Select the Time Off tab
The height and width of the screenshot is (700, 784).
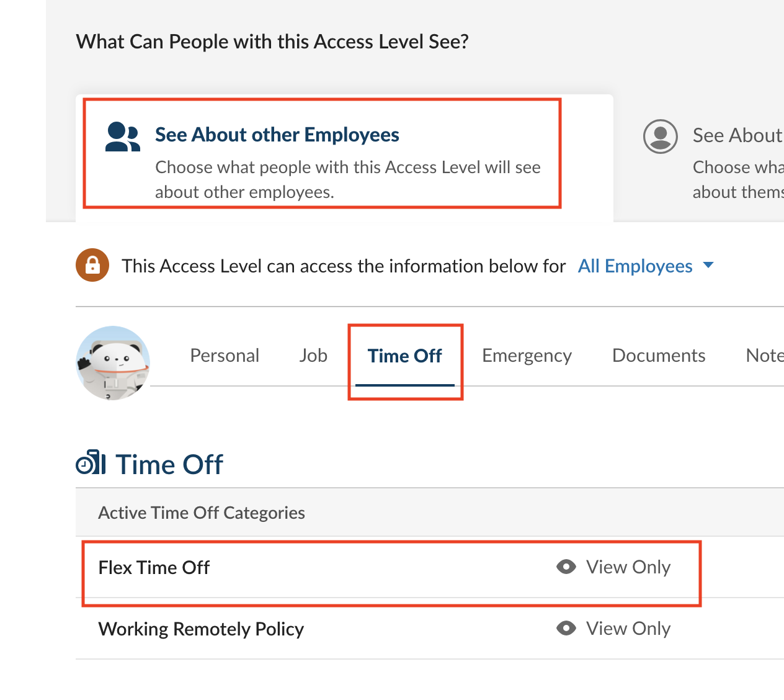[x=404, y=356]
